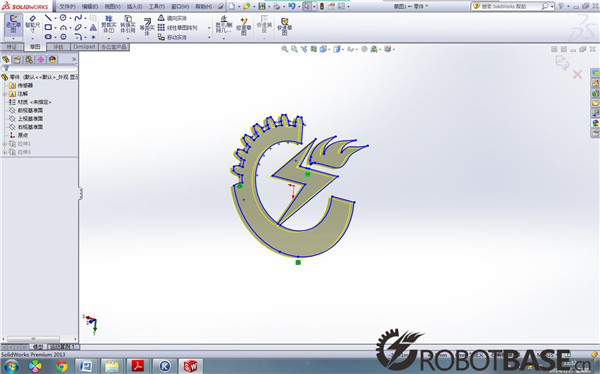Open the DisplayManager color-ball tab

point(52,59)
